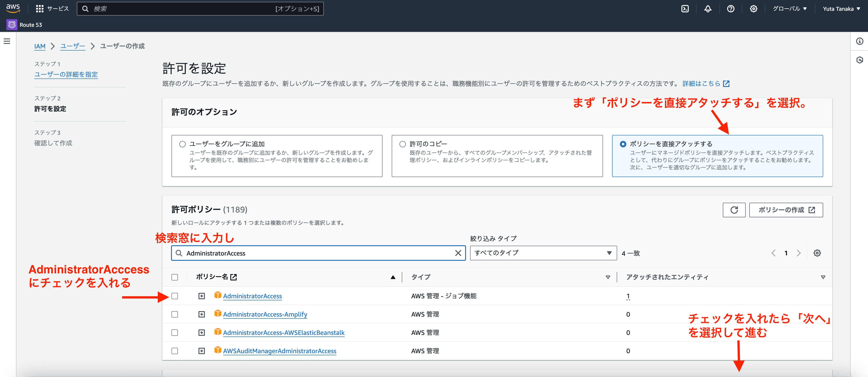Select ポリシーを直接アタッチする radio option

click(623, 144)
